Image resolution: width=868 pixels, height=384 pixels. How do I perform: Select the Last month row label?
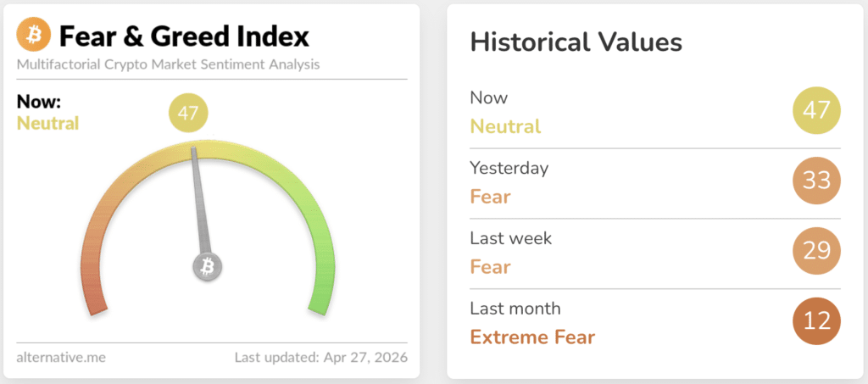point(515,309)
